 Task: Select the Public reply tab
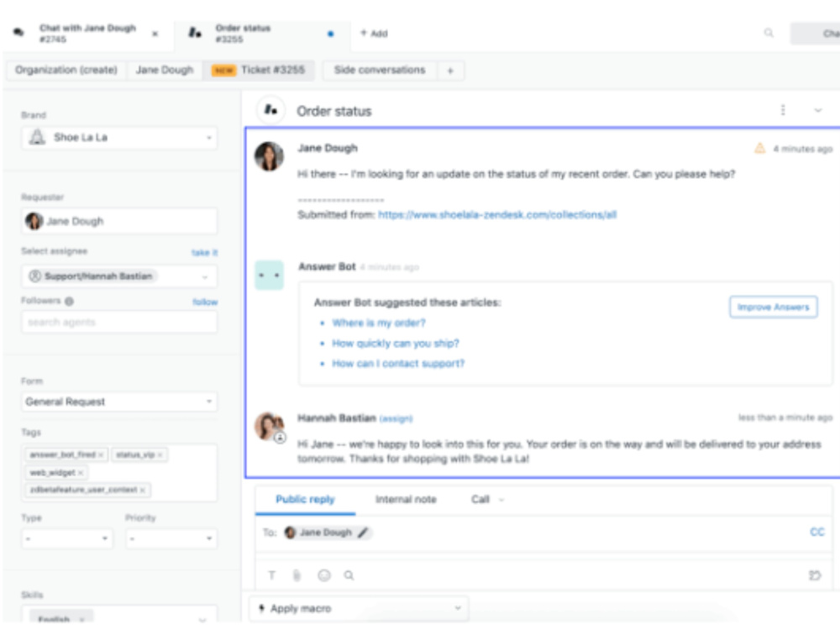(305, 499)
